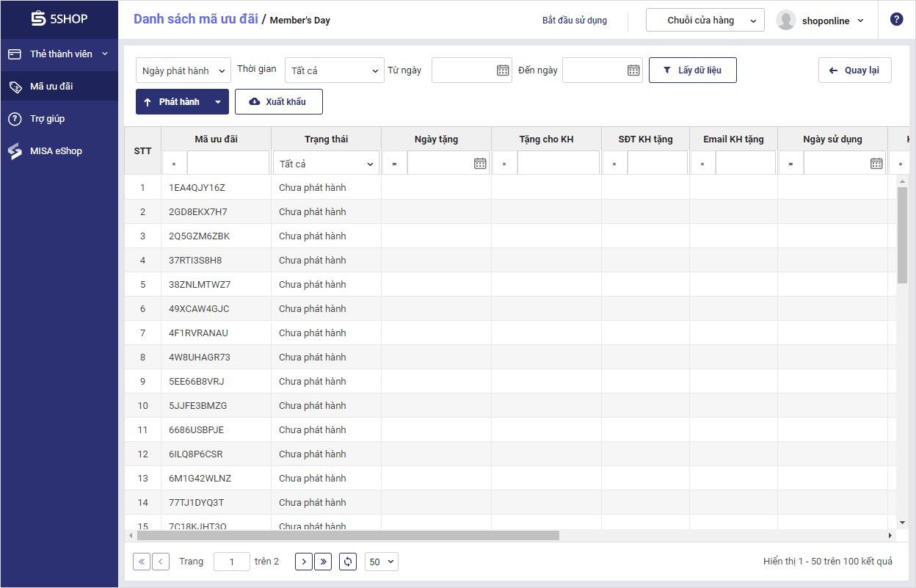Open calendar picker for Đến ngày

633,70
